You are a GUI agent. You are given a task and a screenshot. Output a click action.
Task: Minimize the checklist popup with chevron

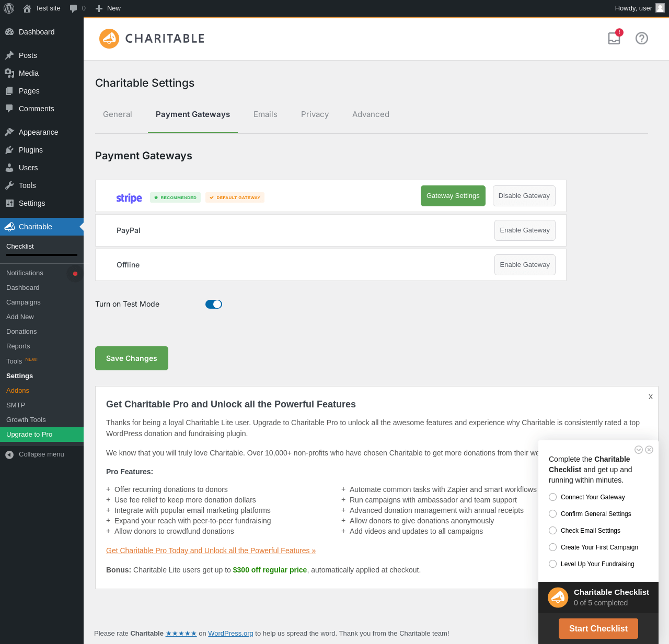coord(639,450)
